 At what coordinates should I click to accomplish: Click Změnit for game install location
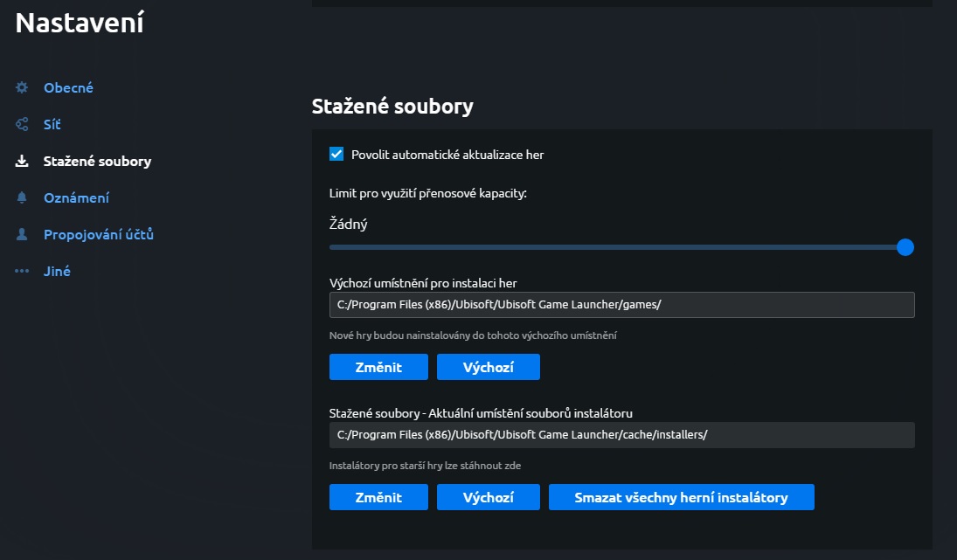pyautogui.click(x=378, y=367)
